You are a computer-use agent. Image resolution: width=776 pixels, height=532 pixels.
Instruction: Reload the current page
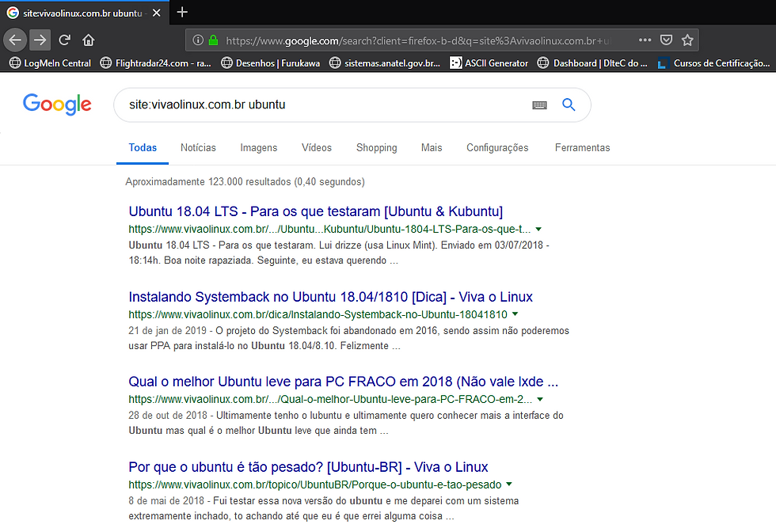[x=64, y=40]
